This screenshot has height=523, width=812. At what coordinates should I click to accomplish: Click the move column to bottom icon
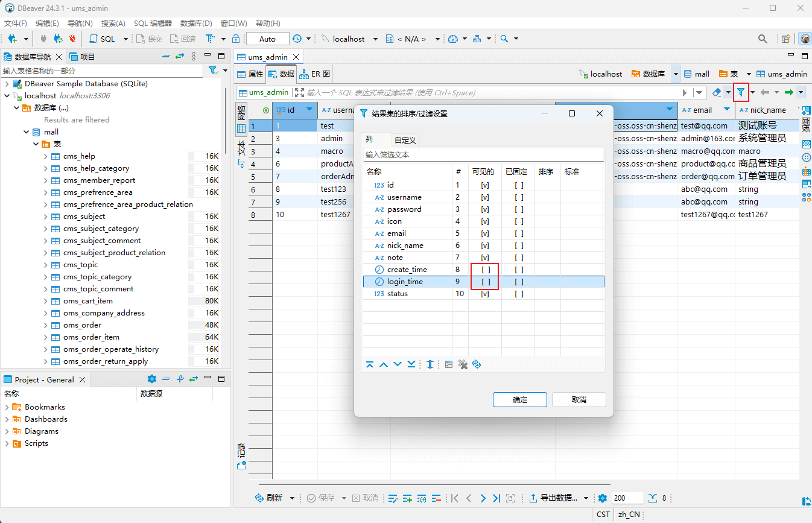click(411, 364)
